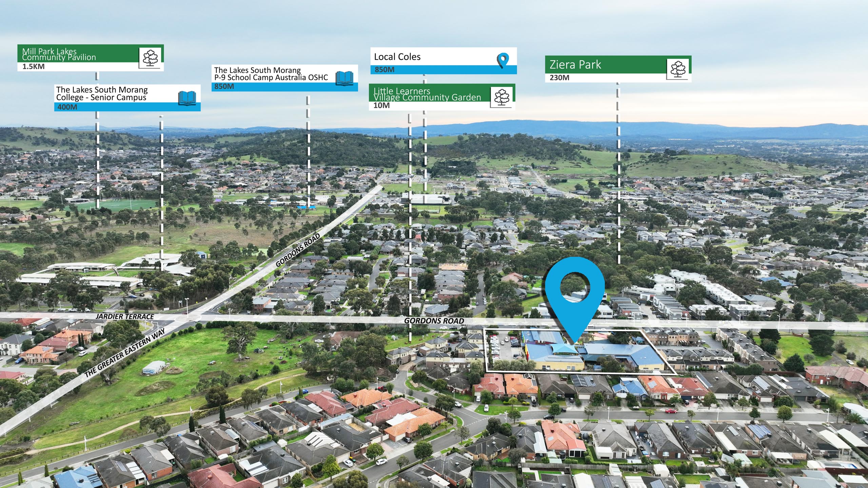Click the '230M' distance text
This screenshot has height=488, width=868.
click(x=559, y=78)
